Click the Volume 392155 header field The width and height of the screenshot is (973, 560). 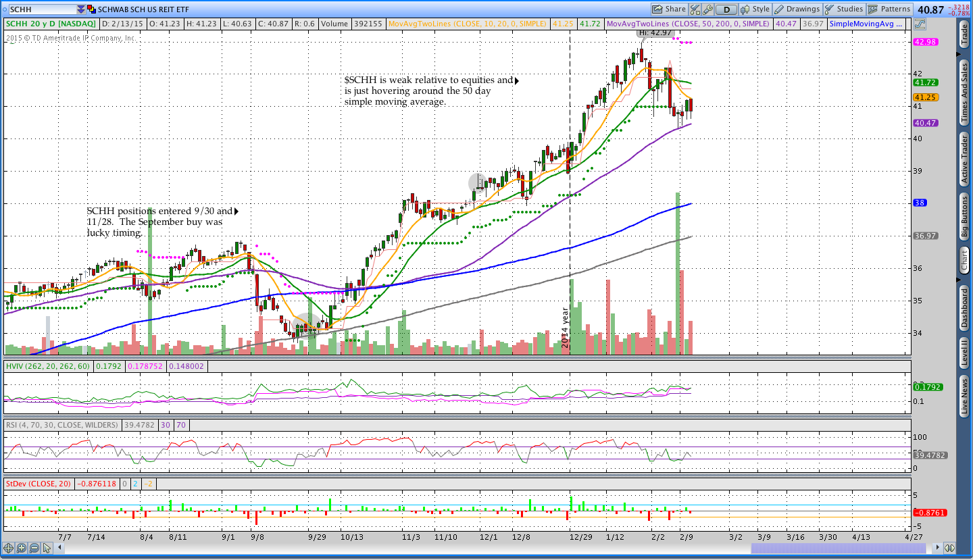352,24
